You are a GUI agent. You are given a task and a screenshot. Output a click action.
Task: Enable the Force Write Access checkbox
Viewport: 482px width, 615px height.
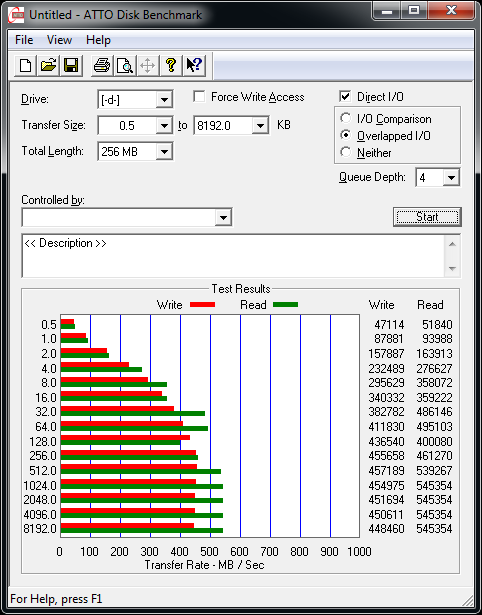tap(199, 96)
